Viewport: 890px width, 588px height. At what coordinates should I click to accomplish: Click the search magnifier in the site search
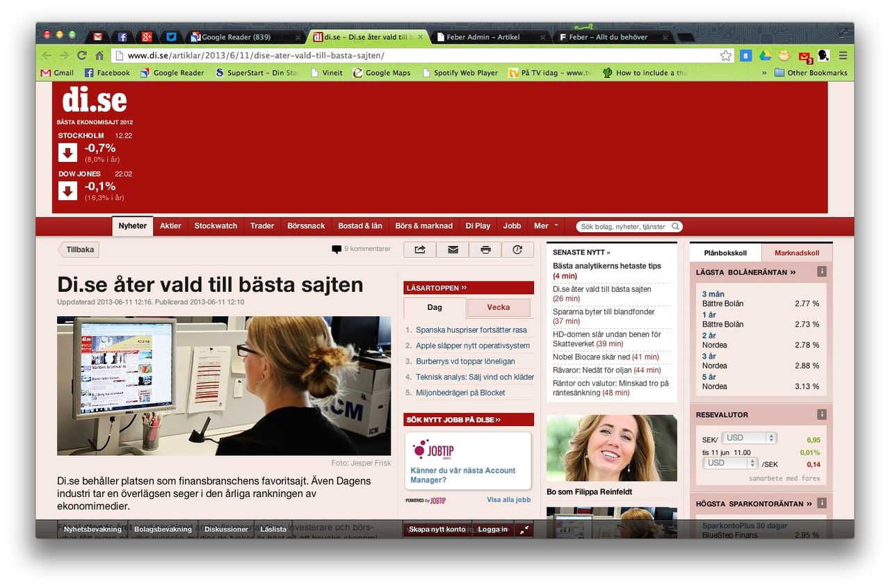coord(674,226)
